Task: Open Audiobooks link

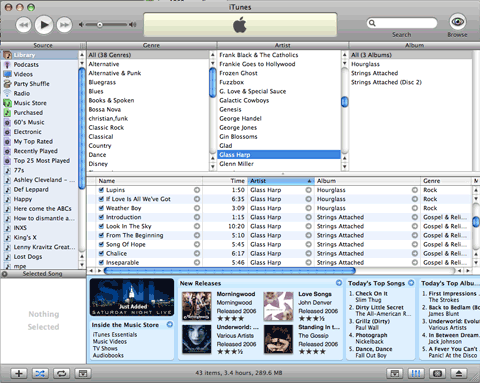Action: click(x=108, y=355)
